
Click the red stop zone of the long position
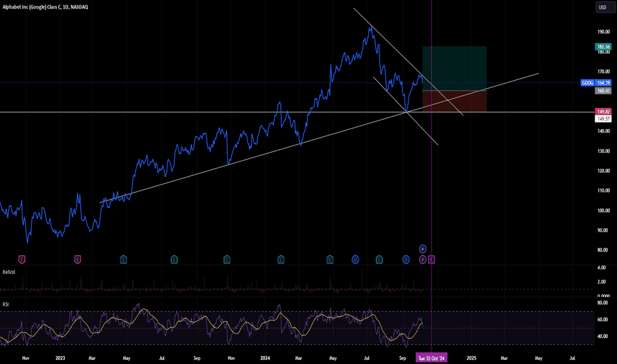455,101
